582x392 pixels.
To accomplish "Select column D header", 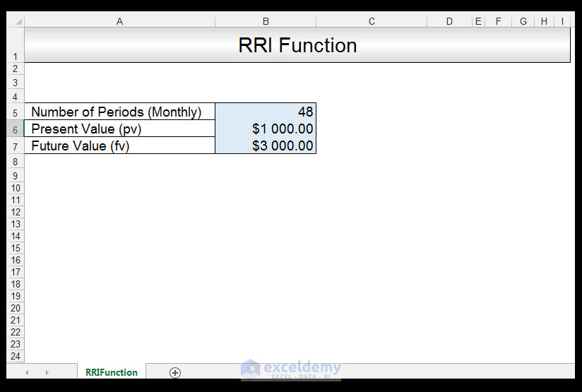I will [x=449, y=21].
